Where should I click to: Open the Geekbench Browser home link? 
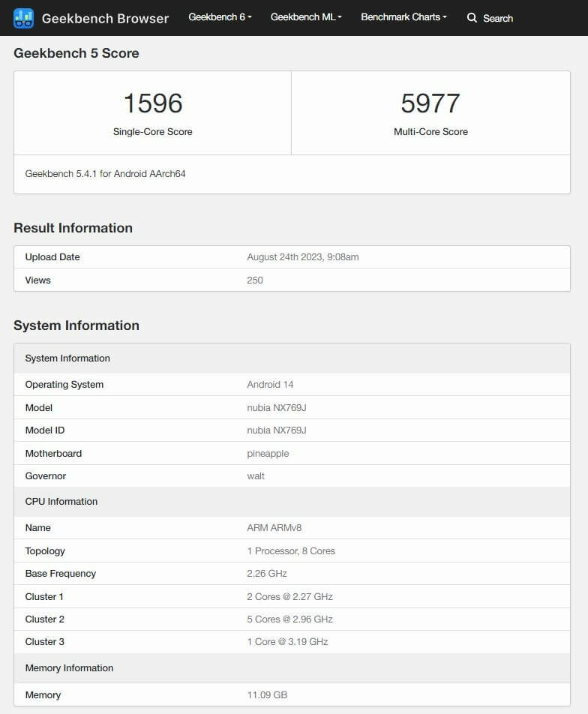pyautogui.click(x=105, y=18)
